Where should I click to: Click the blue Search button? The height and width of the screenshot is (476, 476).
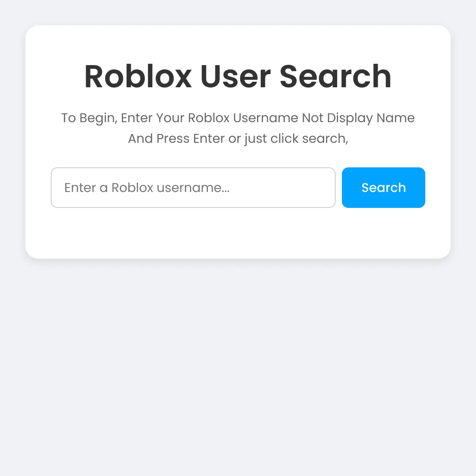(x=383, y=188)
